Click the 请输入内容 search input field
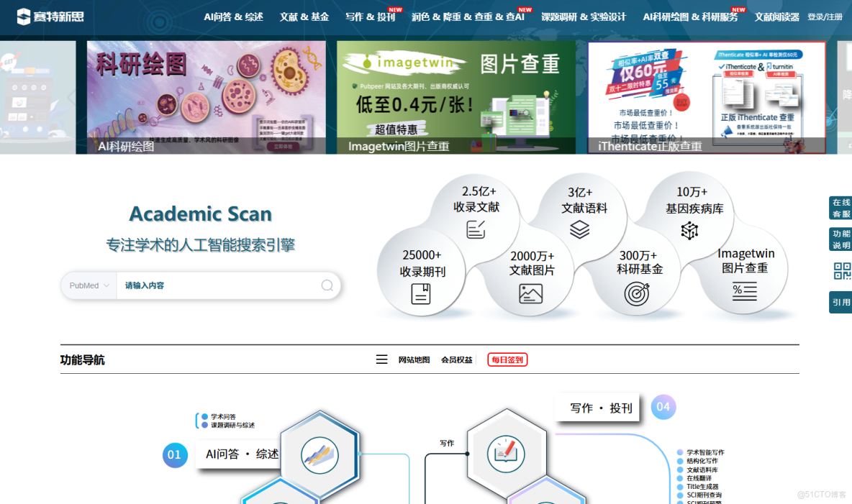The image size is (852, 504). click(x=216, y=285)
